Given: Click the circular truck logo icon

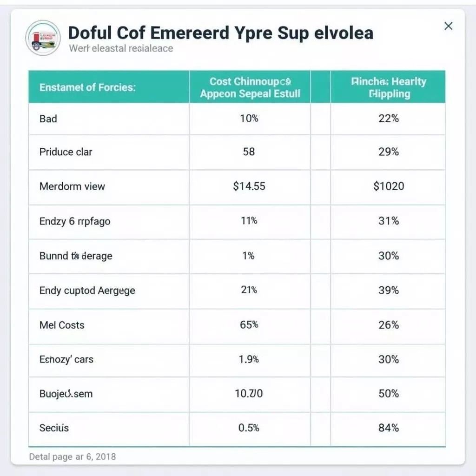Looking at the screenshot, I should pos(43,38).
